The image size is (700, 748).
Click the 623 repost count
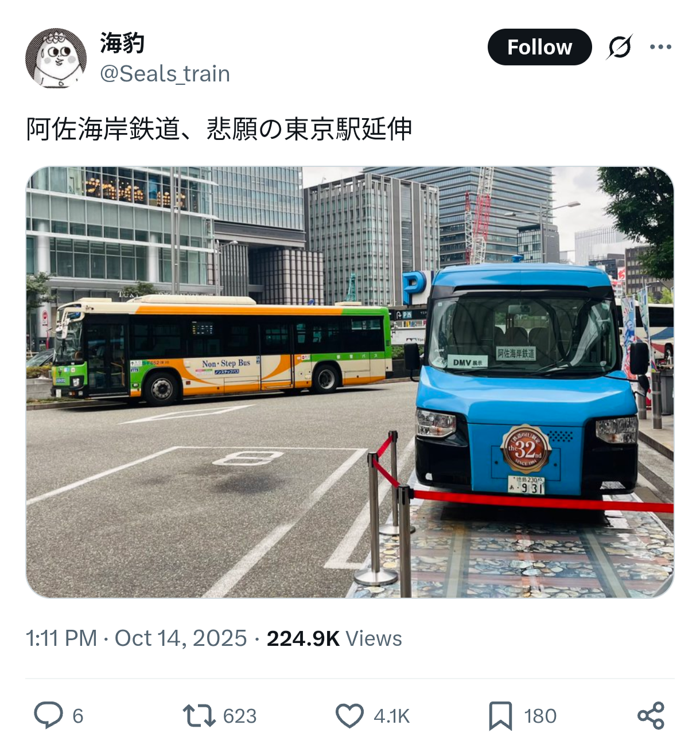(x=240, y=716)
